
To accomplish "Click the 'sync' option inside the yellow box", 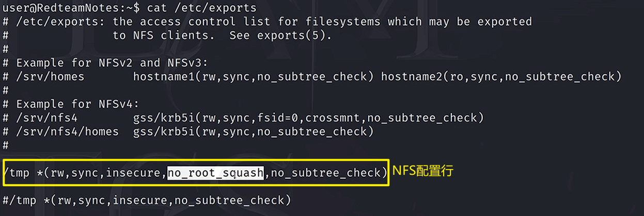I will pyautogui.click(x=85, y=173).
